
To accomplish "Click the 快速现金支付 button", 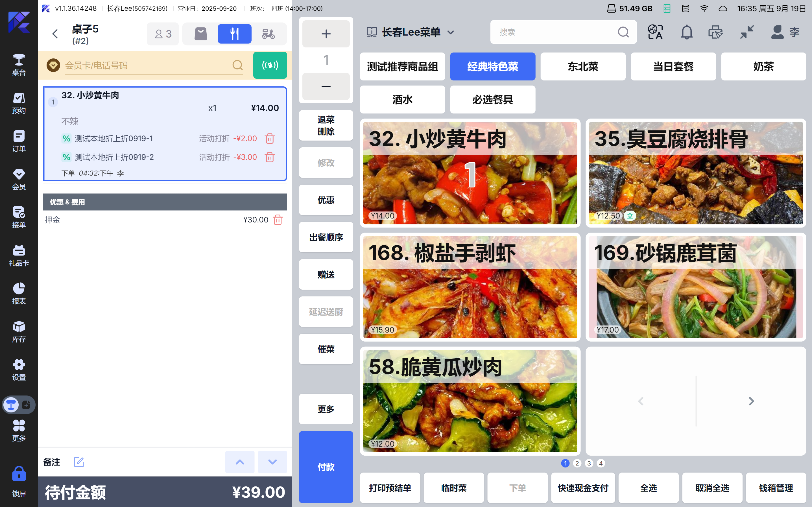I will (583, 488).
